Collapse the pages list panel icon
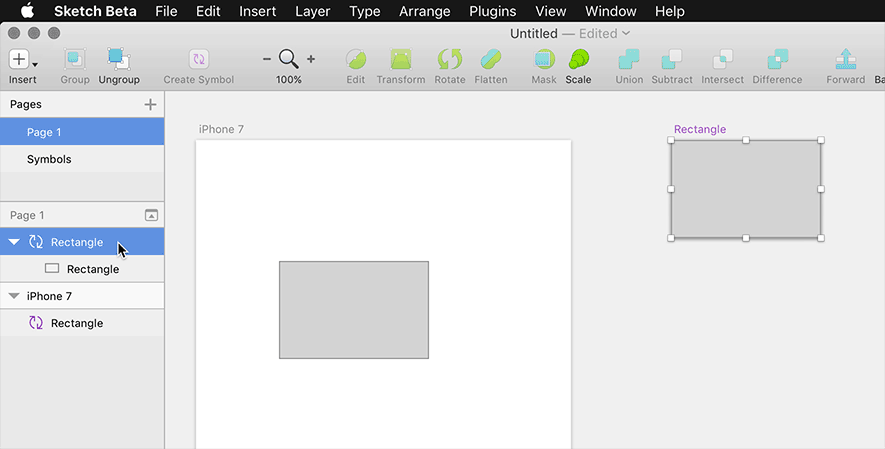This screenshot has height=449, width=885. [x=151, y=215]
